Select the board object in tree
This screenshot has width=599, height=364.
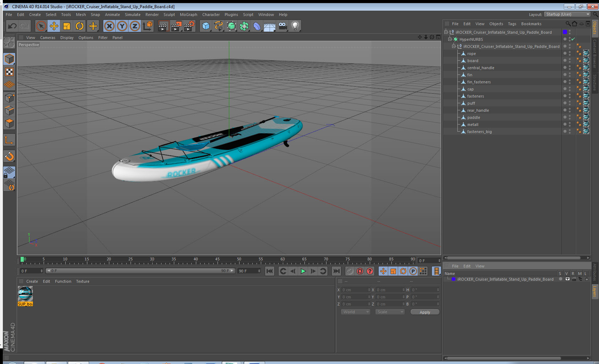(473, 61)
